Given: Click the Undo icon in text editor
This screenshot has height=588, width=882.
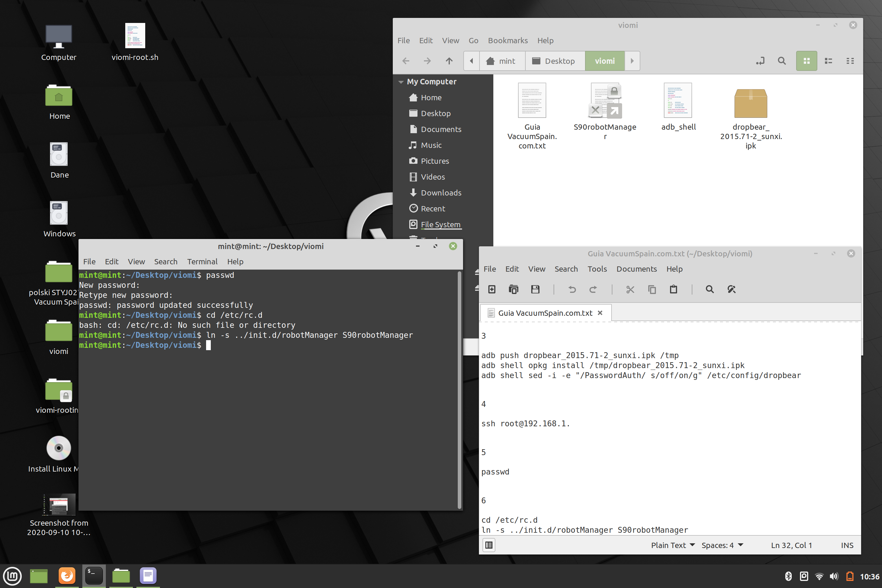Looking at the screenshot, I should coord(572,289).
